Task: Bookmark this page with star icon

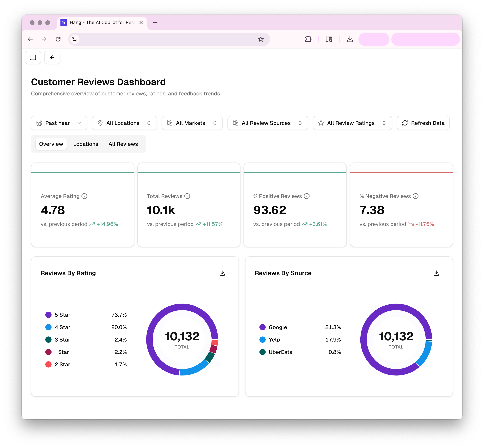Action: [x=261, y=39]
